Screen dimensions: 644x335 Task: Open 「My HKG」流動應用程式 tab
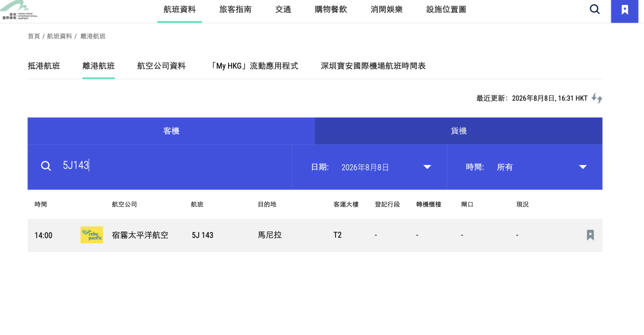[253, 66]
